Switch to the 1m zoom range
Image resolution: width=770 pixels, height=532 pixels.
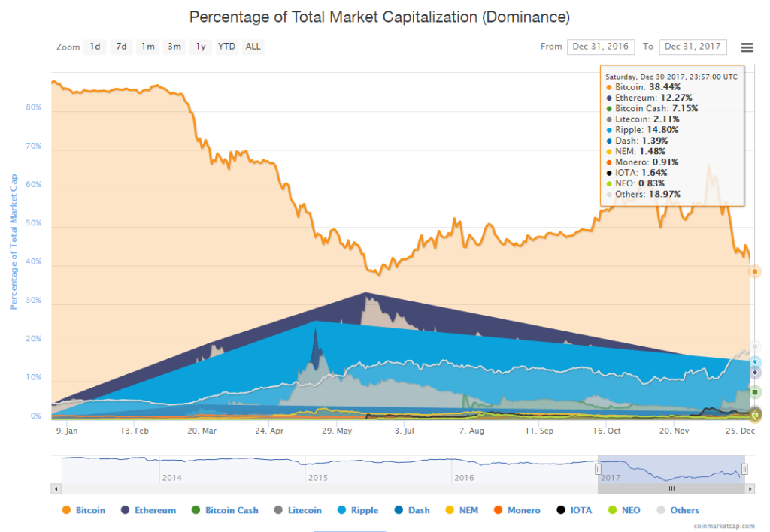[x=147, y=46]
